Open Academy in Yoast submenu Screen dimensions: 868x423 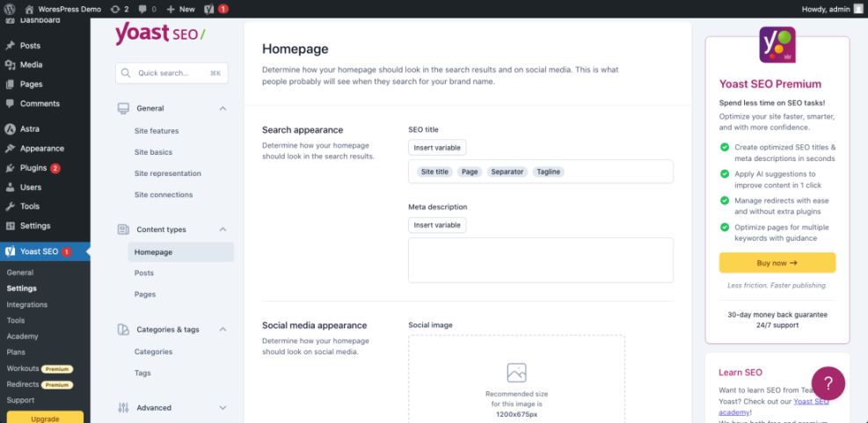coord(22,336)
